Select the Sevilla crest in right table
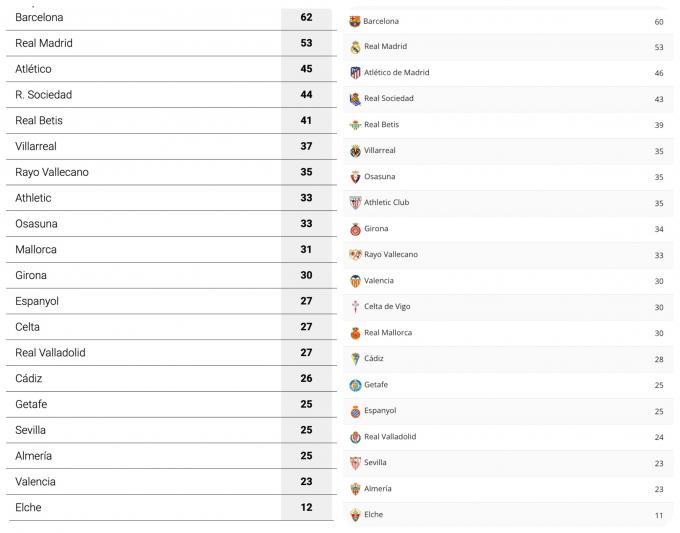Screen dimensions: 680x533 point(355,463)
